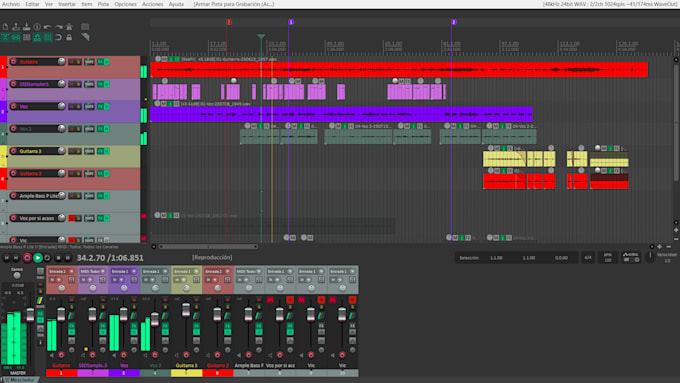The width and height of the screenshot is (680, 383).
Task: Click the transport Record button
Action: coord(27,258)
